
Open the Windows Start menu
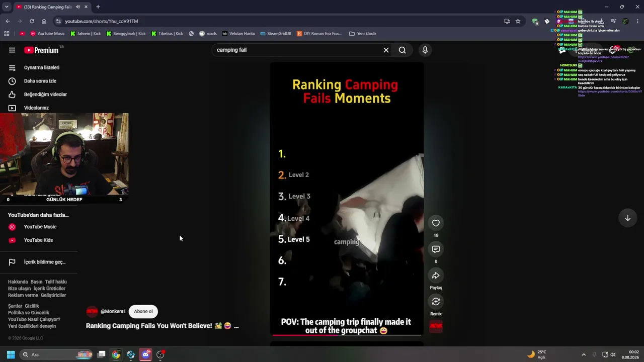pyautogui.click(x=11, y=354)
